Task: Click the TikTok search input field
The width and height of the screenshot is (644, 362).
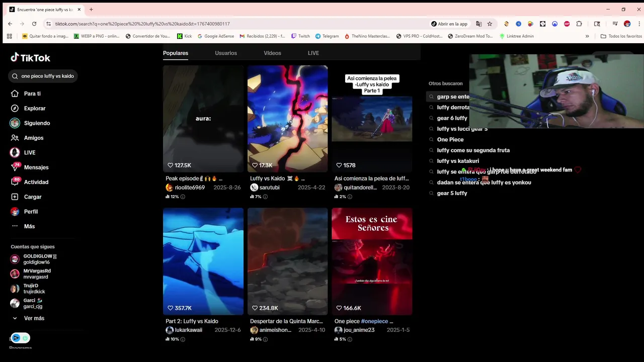Action: (x=44, y=76)
